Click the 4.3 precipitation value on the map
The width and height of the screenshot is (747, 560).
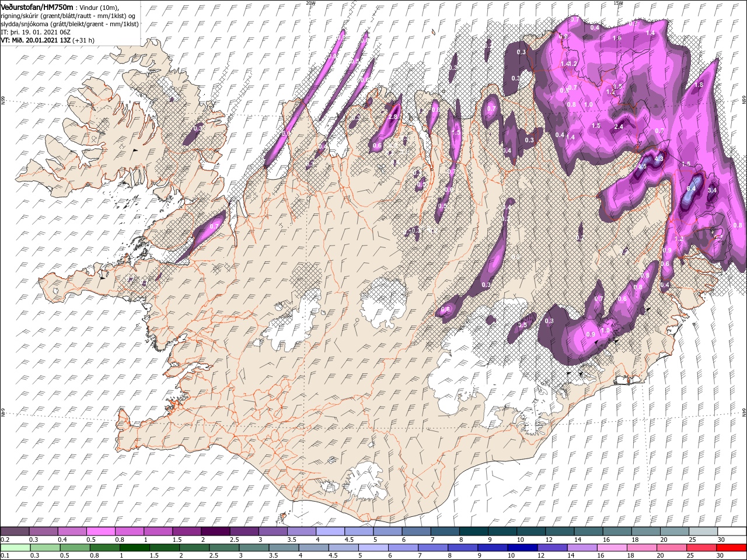coord(659,159)
